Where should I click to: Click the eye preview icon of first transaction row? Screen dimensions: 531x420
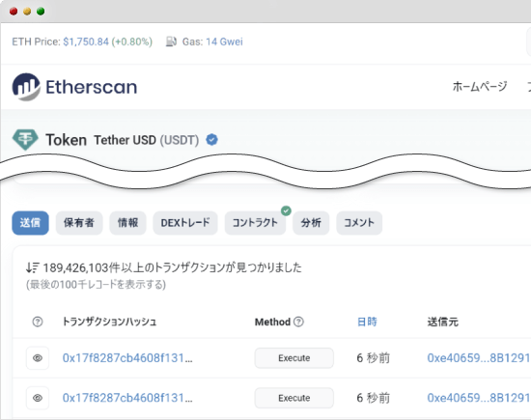click(x=38, y=358)
